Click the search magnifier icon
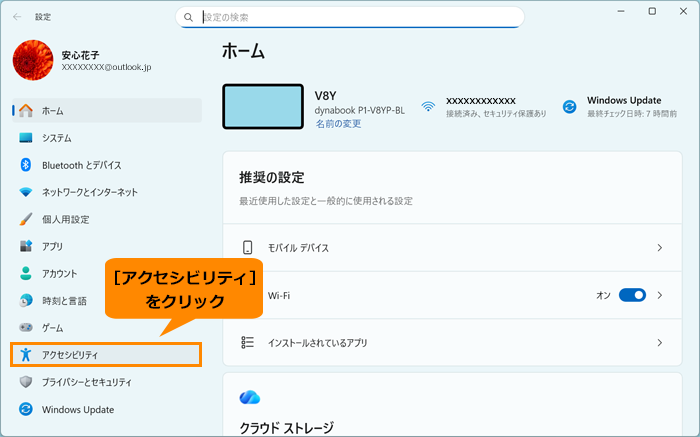This screenshot has width=700, height=437. point(188,17)
